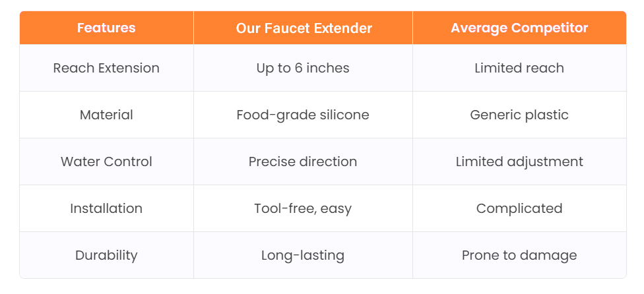The image size is (644, 294).
Task: Select the Durability row label
Action: [106, 255]
